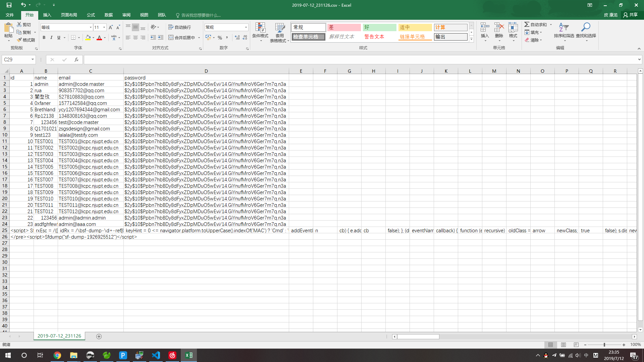Image resolution: width=644 pixels, height=362 pixels.
Task: Open AutoSum dropdown arrow
Action: [x=551, y=24]
